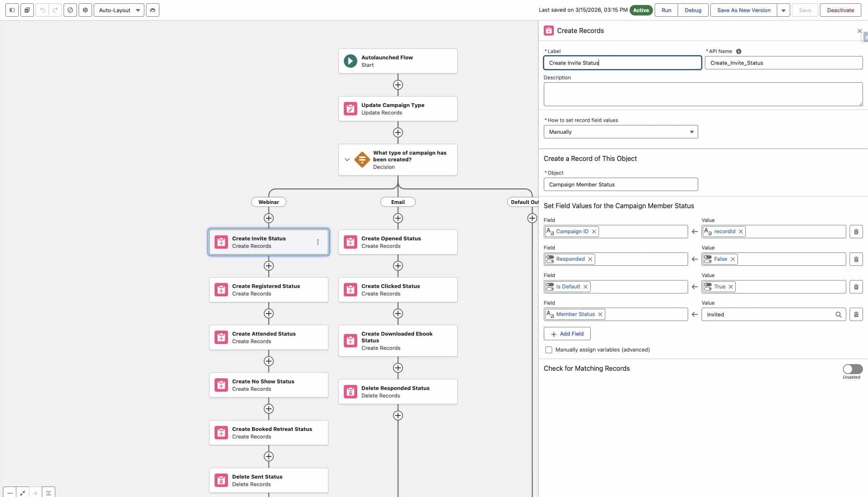Click zoom out minus button on canvas

(x=10, y=493)
